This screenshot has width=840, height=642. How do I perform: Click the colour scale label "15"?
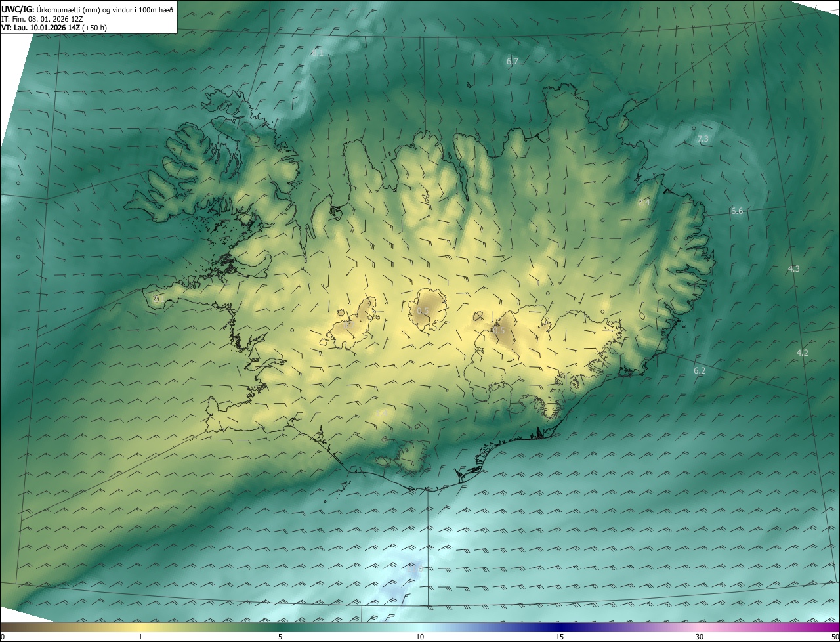tap(560, 637)
